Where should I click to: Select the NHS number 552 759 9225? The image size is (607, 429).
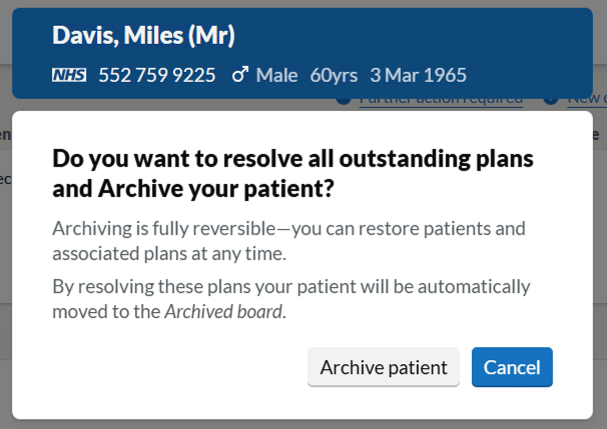[x=157, y=75]
